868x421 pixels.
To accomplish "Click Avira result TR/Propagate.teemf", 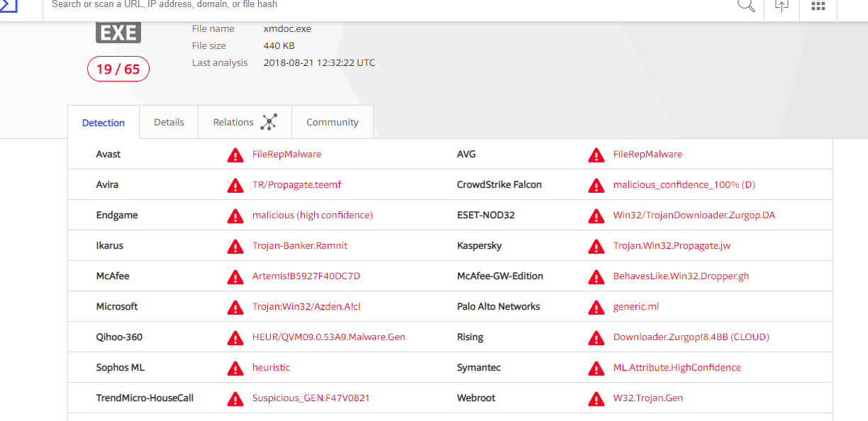I will click(296, 185).
